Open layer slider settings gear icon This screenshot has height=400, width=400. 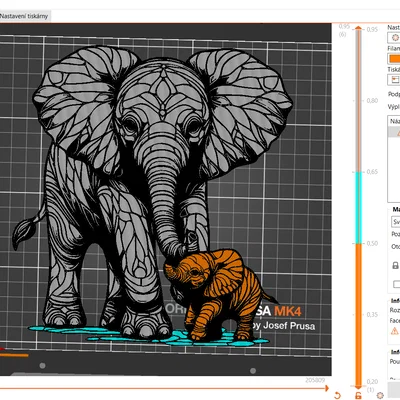point(380,395)
